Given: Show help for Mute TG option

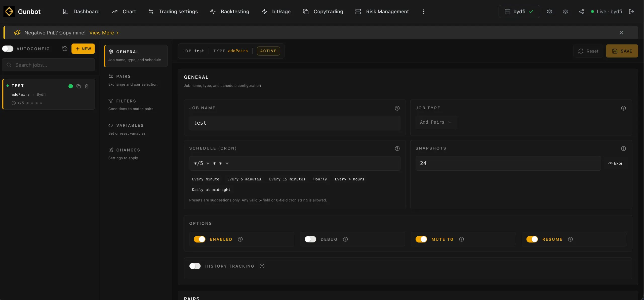Looking at the screenshot, I should 461,239.
